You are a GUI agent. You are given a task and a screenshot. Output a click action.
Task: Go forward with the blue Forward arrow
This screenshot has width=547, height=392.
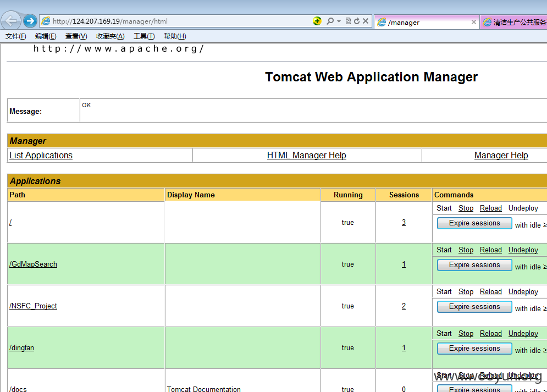click(x=30, y=21)
